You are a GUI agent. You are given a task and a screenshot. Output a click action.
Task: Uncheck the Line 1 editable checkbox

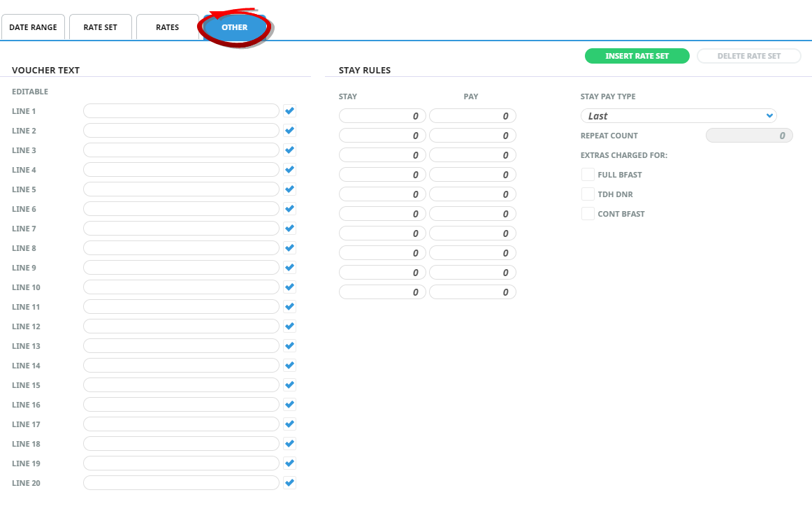[x=289, y=111]
